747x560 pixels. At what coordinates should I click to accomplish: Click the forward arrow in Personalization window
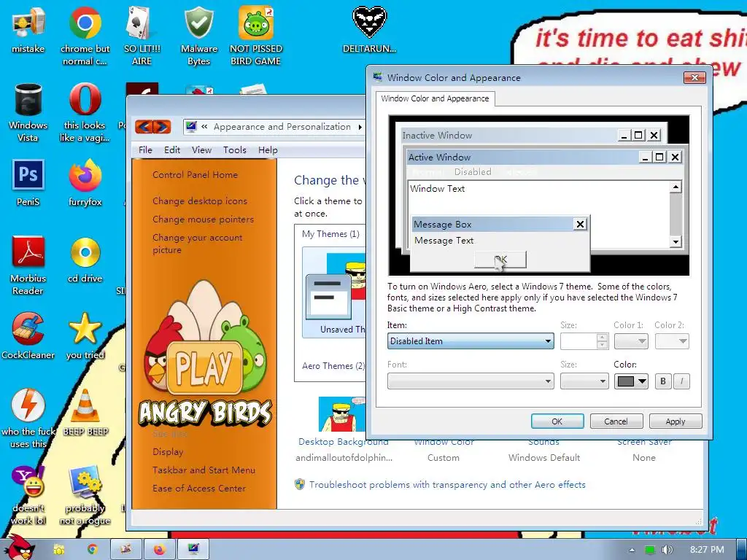coord(162,127)
